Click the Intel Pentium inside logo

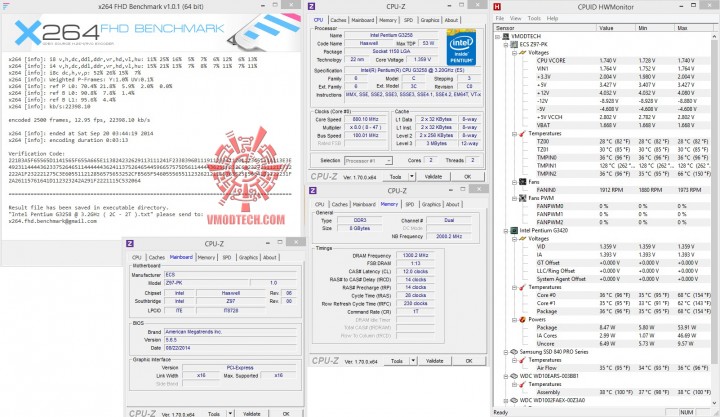pyautogui.click(x=461, y=47)
